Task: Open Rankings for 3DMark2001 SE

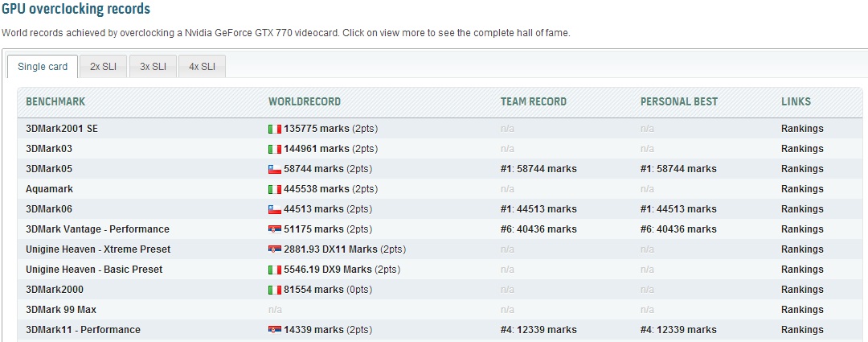Action: [802, 129]
